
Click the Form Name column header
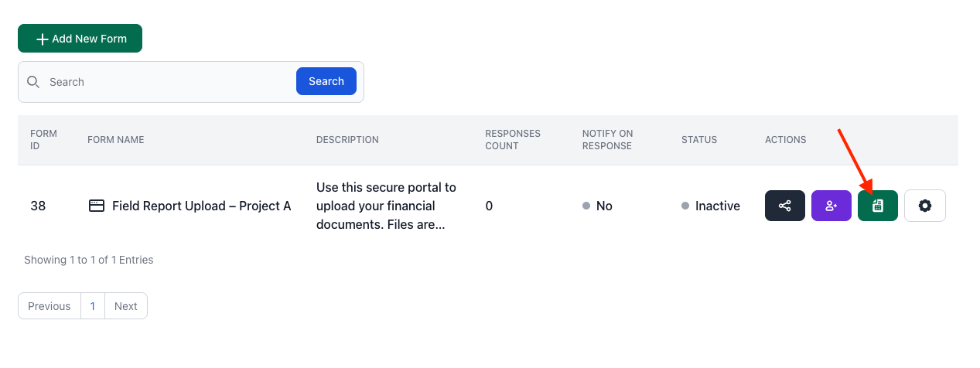click(x=116, y=140)
